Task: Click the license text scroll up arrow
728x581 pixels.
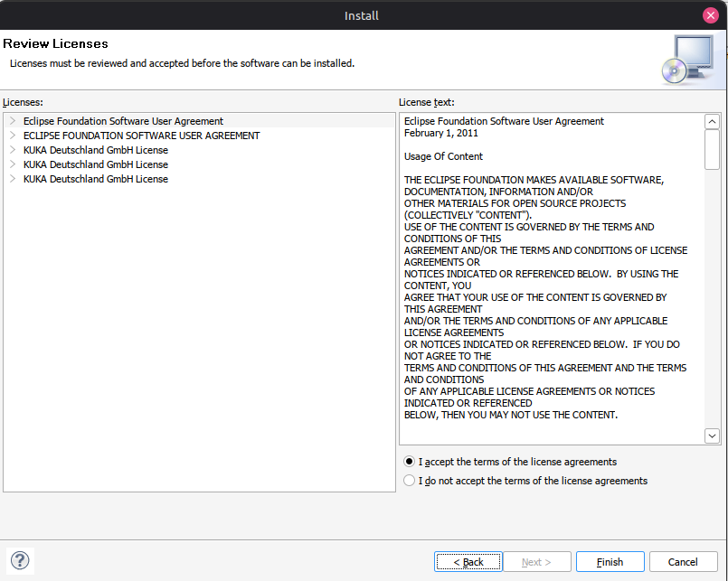Action: (712, 122)
